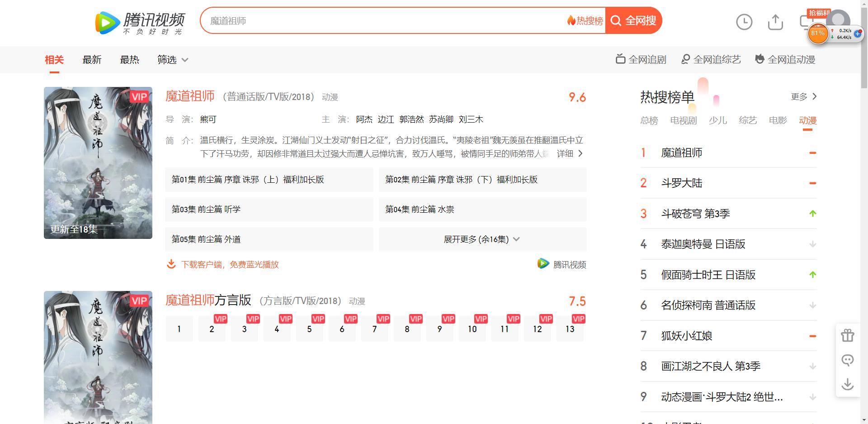Click the Tencent Video logo
The height and width of the screenshot is (424, 868).
tap(140, 23)
